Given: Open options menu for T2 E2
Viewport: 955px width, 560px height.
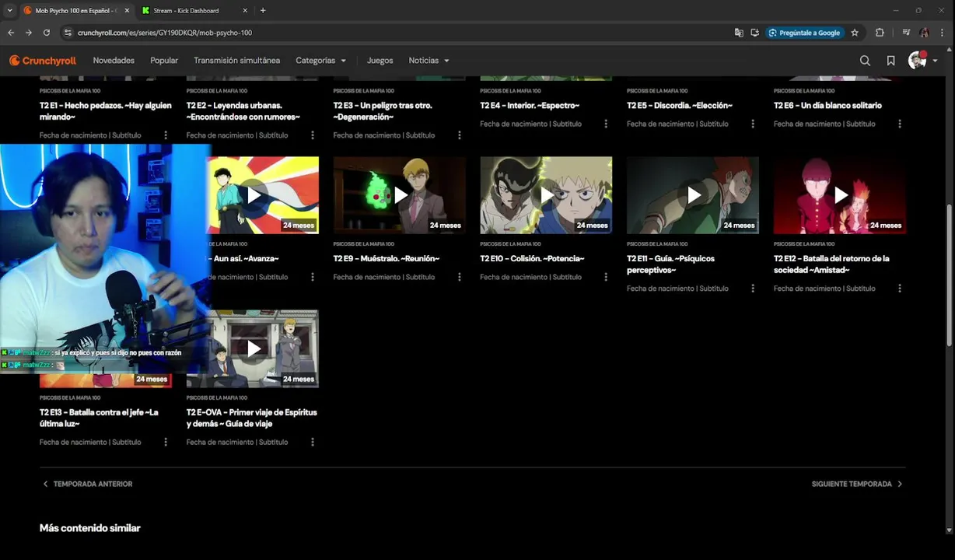Looking at the screenshot, I should [313, 135].
